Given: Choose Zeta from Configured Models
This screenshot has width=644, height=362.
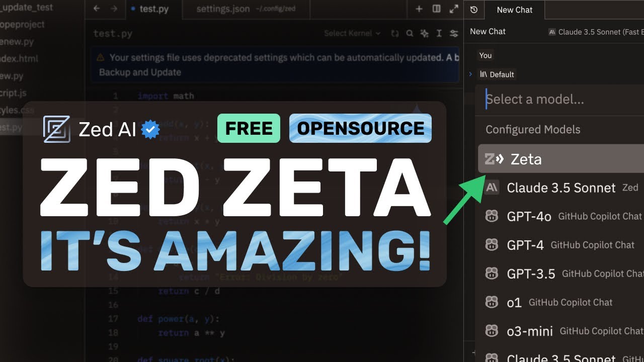Looking at the screenshot, I should pyautogui.click(x=561, y=159).
